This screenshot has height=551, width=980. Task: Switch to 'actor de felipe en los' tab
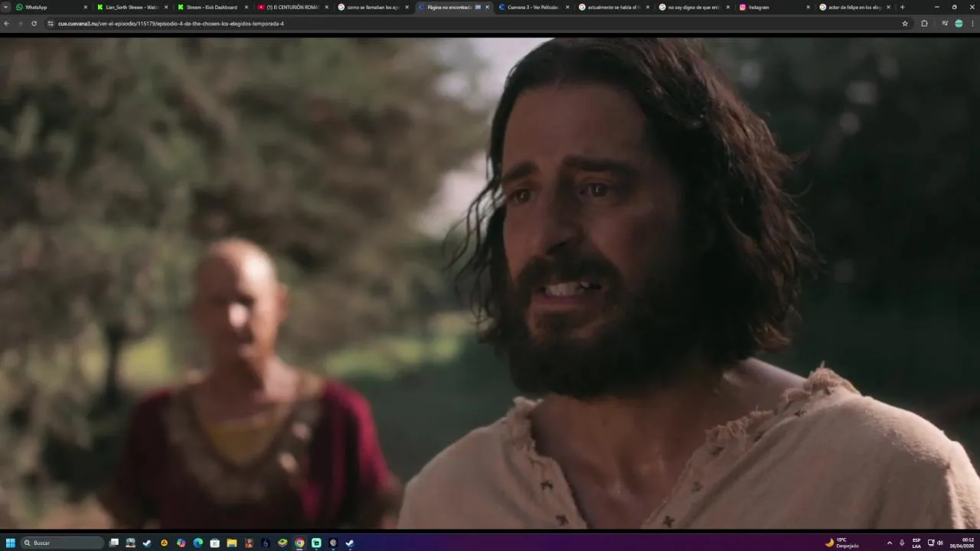coord(855,7)
